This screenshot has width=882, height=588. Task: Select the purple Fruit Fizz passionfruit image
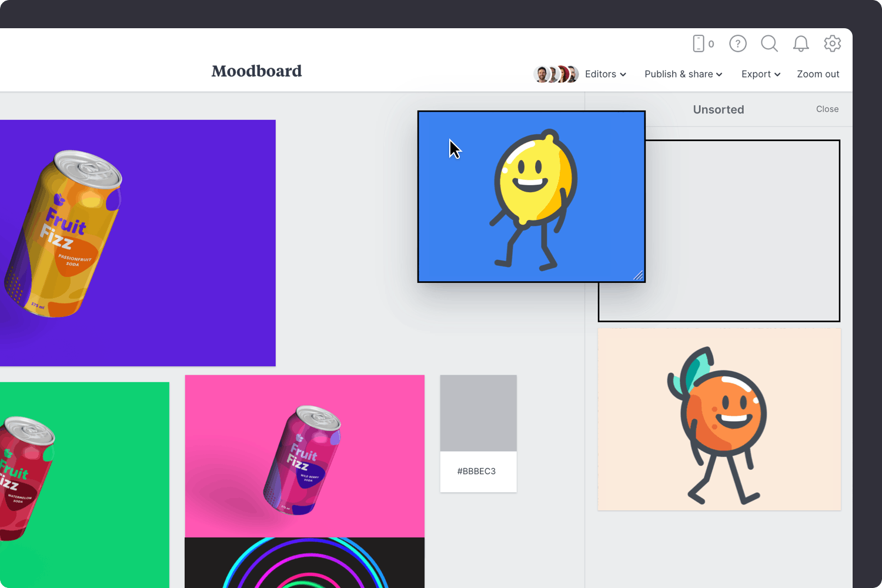click(138, 243)
